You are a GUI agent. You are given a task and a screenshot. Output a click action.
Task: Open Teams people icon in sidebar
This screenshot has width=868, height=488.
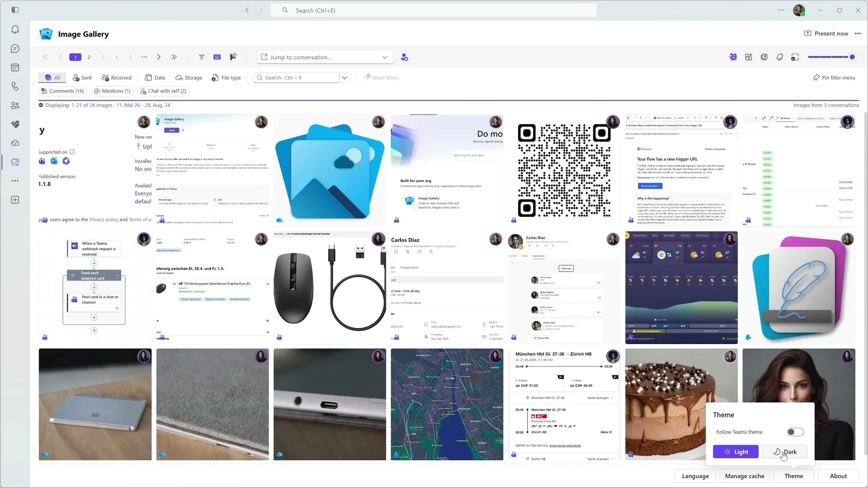pos(15,105)
